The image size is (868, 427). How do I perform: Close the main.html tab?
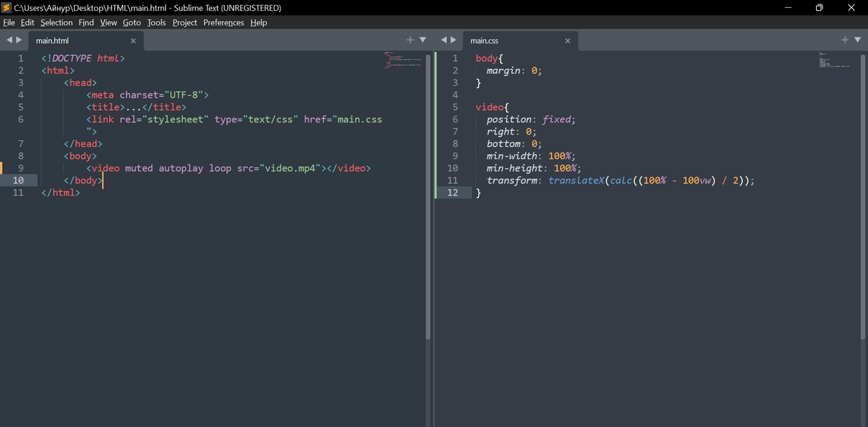point(133,41)
